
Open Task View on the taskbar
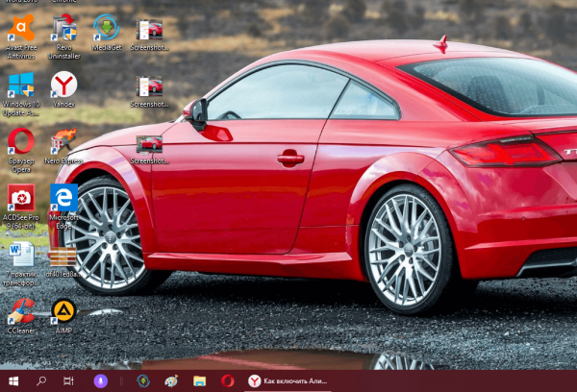[x=68, y=381]
